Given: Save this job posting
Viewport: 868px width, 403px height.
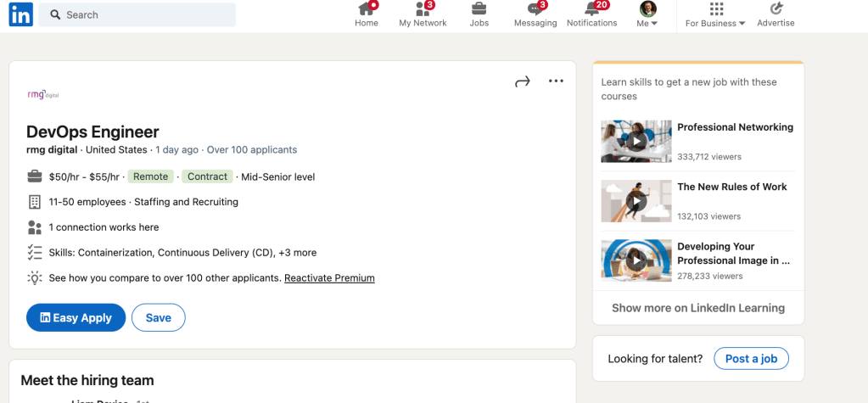Looking at the screenshot, I should pos(159,318).
